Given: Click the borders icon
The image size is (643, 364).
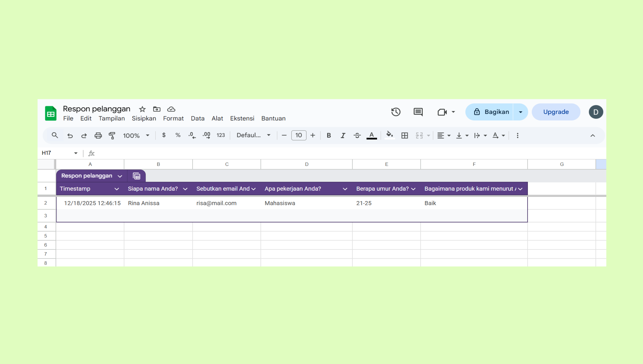Looking at the screenshot, I should pos(404,135).
